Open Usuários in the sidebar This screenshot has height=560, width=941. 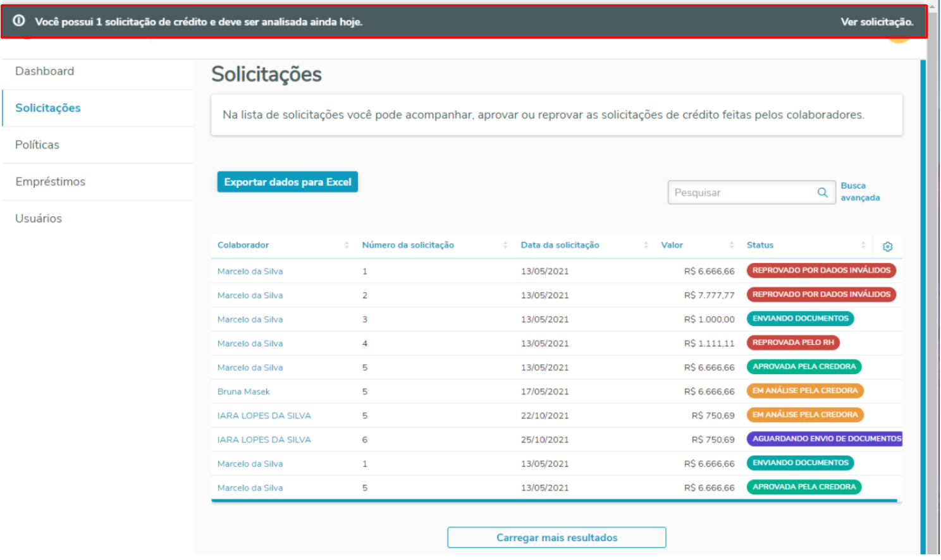tap(39, 218)
